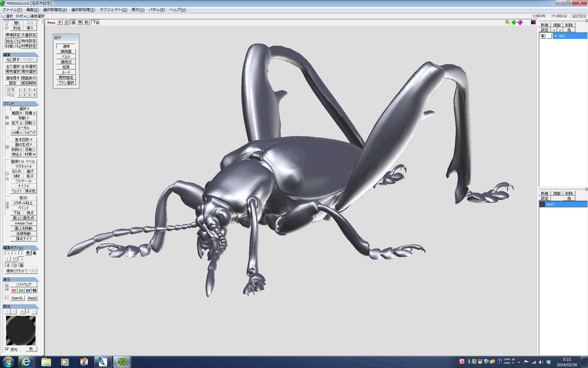Open the 選択部処理(S) menu
This screenshot has width=588, height=368.
[x=83, y=10]
